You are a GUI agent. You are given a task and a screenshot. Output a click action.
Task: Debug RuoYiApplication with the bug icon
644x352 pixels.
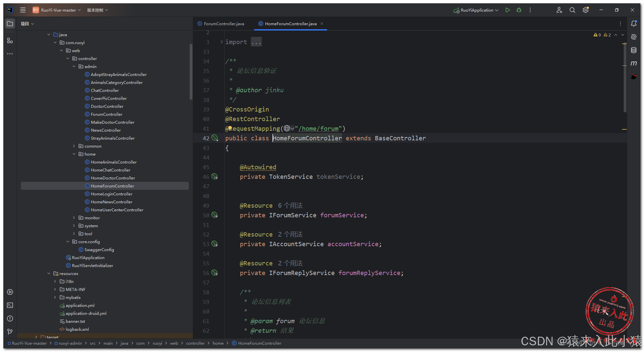coord(519,10)
